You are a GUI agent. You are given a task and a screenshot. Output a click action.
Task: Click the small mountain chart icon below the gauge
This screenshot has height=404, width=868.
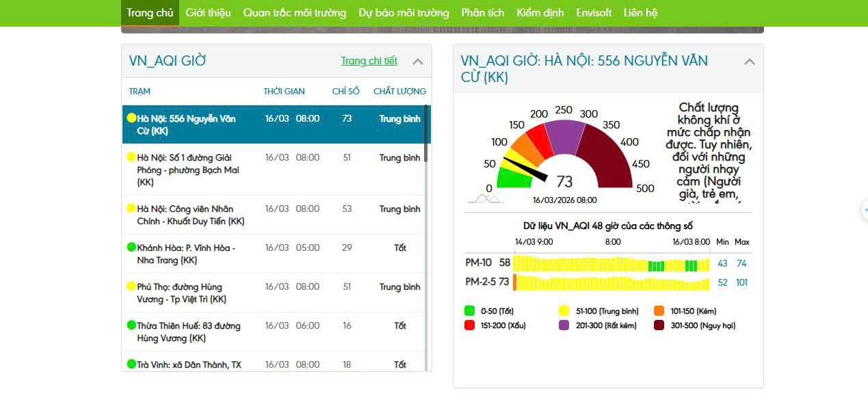click(485, 198)
